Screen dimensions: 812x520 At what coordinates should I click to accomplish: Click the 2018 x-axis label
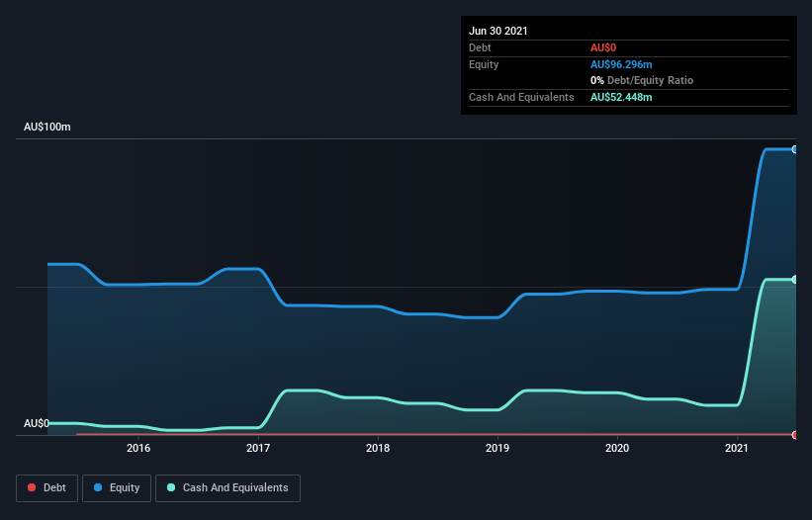[378, 448]
